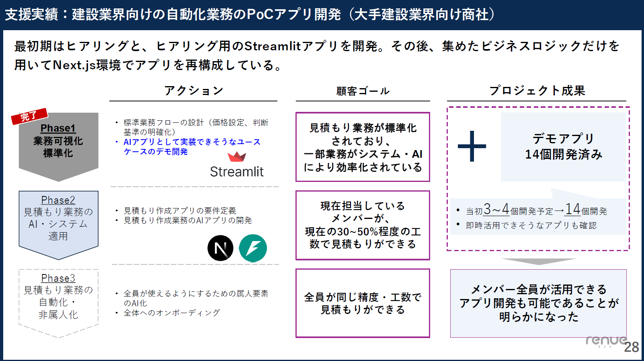This screenshot has width=644, height=361.
Task: Click the 顧客ゴール column header
Action: click(x=363, y=91)
